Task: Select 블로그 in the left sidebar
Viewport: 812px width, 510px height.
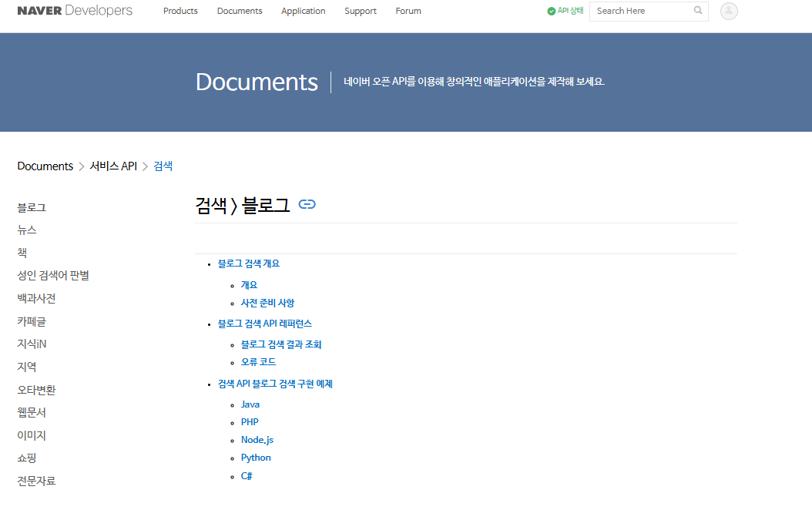Action: click(x=32, y=208)
